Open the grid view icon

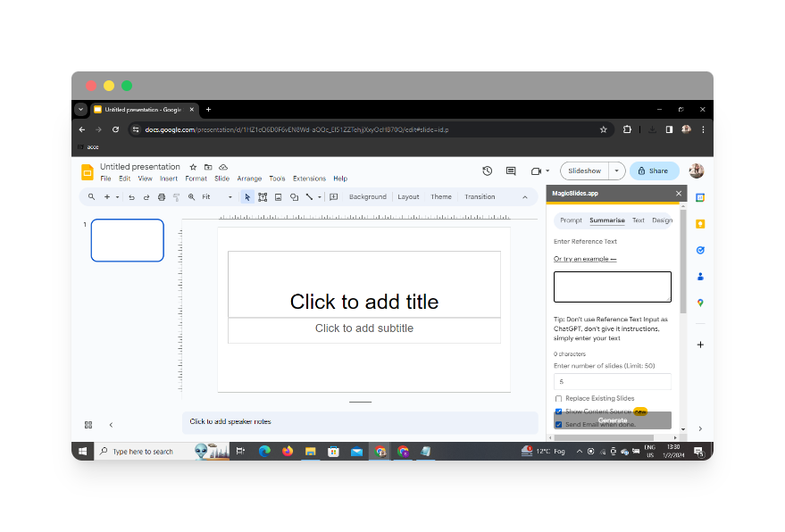88,425
